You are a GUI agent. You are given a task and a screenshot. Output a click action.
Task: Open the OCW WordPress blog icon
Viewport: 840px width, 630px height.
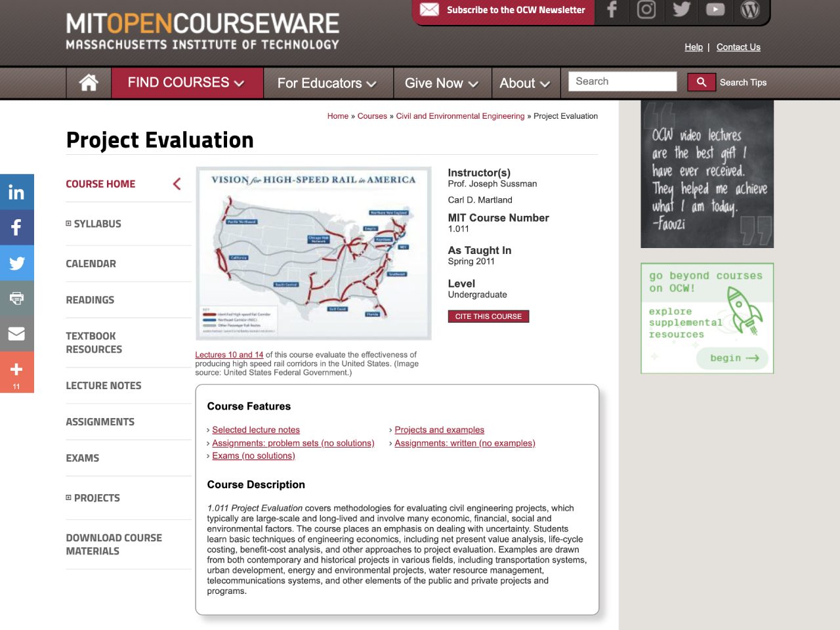pyautogui.click(x=750, y=10)
